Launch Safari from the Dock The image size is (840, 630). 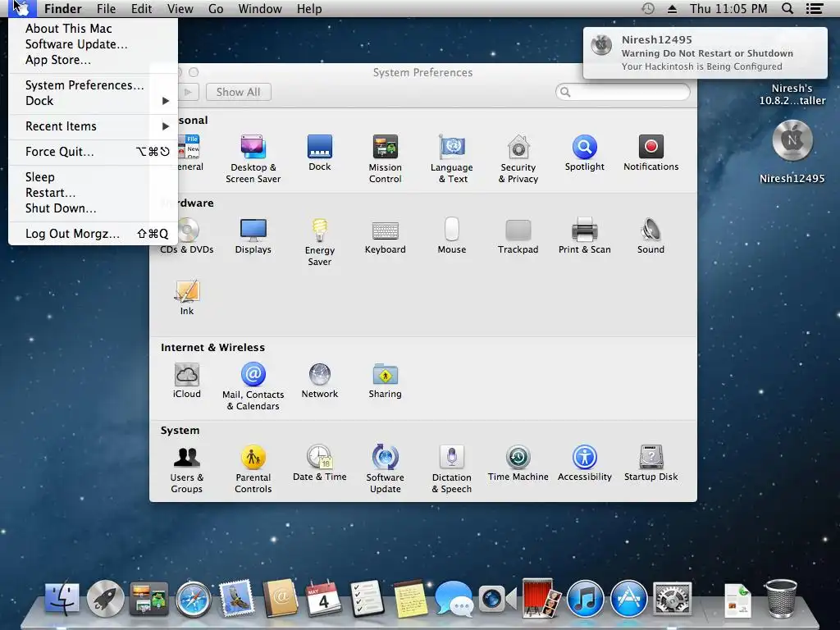coord(193,599)
